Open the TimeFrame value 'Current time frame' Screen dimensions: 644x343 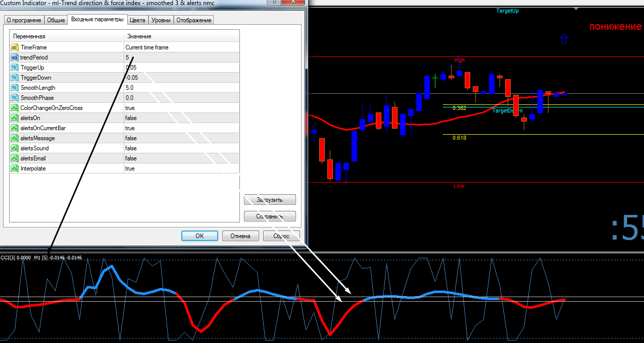pos(181,47)
